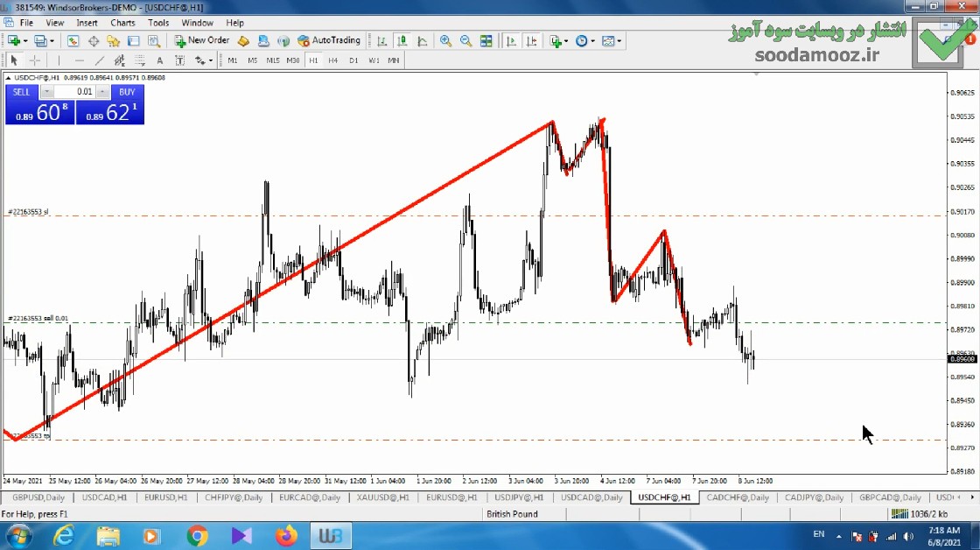Switch timeframe to MN
The image size is (980, 550).
pos(394,60)
